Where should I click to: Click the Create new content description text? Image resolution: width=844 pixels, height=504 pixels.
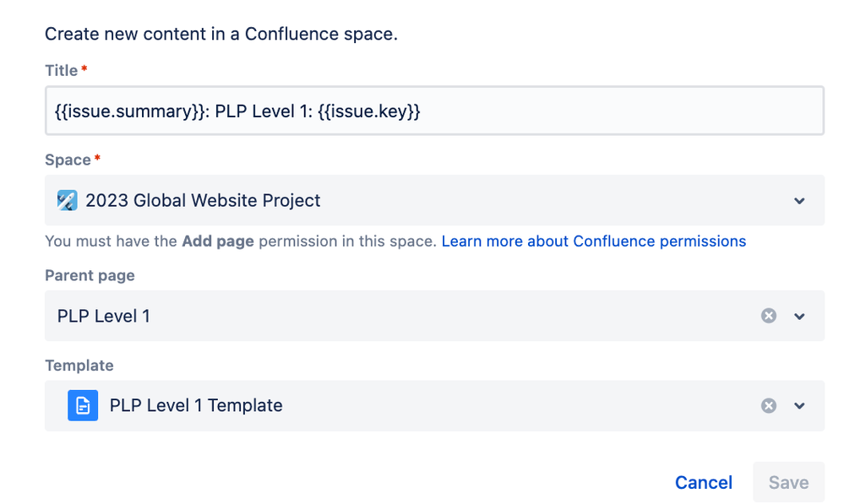tap(221, 35)
